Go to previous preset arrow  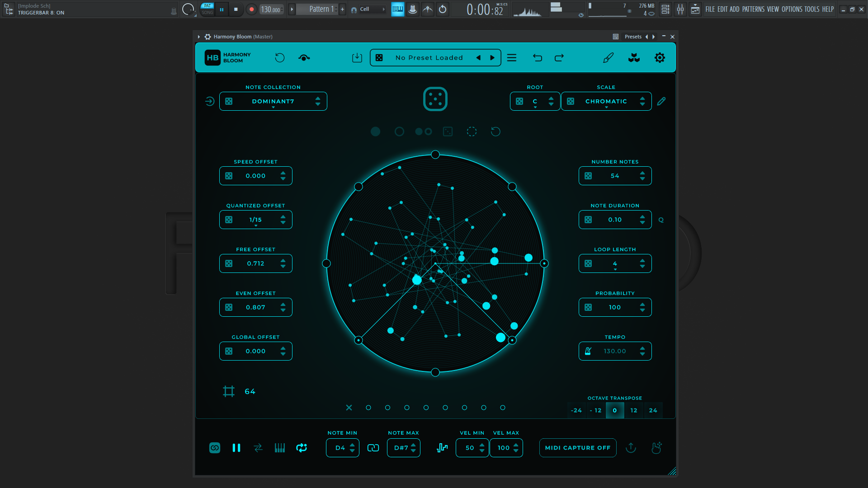(478, 58)
